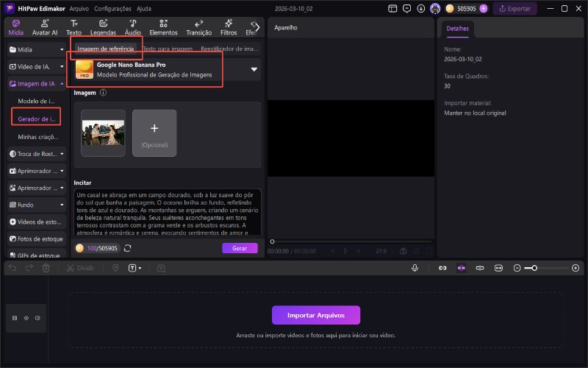Click the Transição icon
The width and height of the screenshot is (588, 368).
198,27
